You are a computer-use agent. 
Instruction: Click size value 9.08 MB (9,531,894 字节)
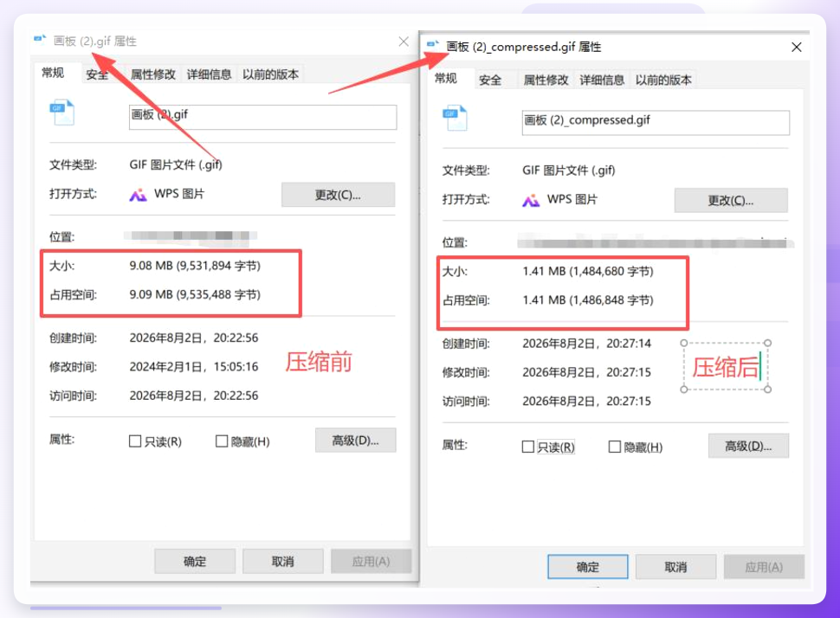point(195,266)
